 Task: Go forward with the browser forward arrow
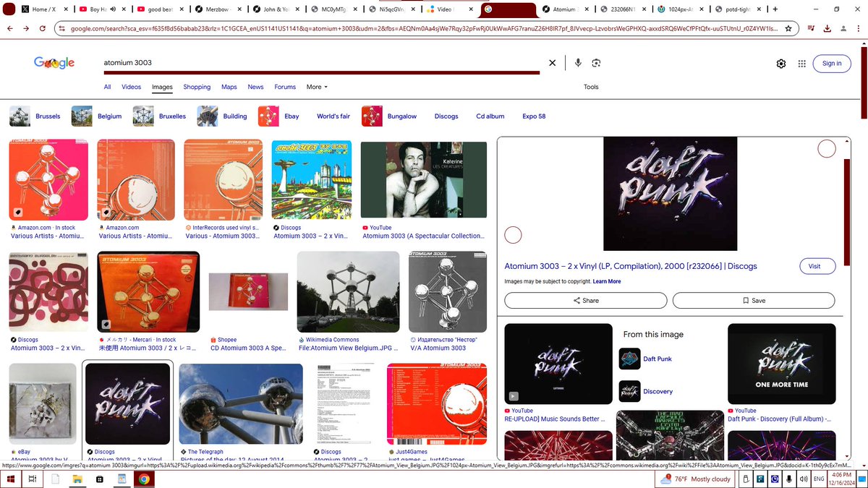[x=27, y=28]
